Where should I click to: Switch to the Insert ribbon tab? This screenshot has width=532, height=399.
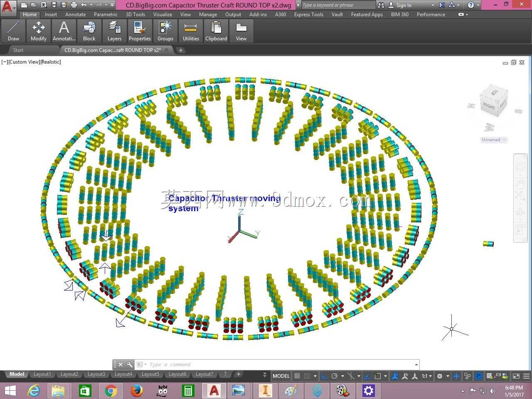pyautogui.click(x=51, y=14)
